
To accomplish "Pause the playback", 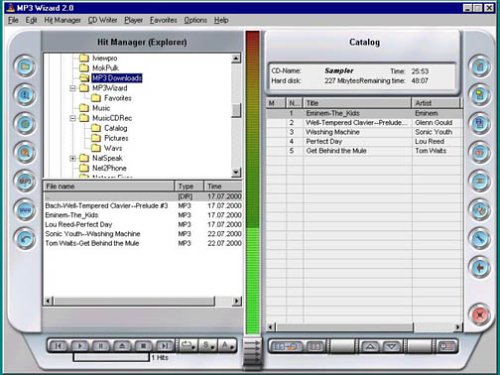I will (x=101, y=346).
